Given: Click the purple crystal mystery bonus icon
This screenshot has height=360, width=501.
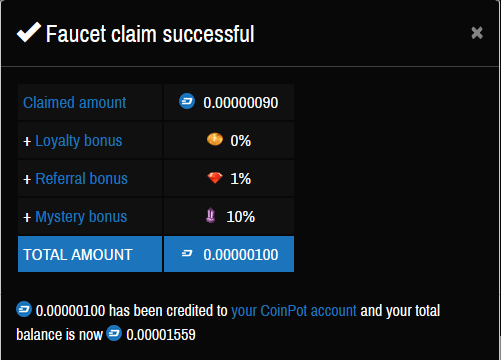Looking at the screenshot, I should [x=210, y=215].
